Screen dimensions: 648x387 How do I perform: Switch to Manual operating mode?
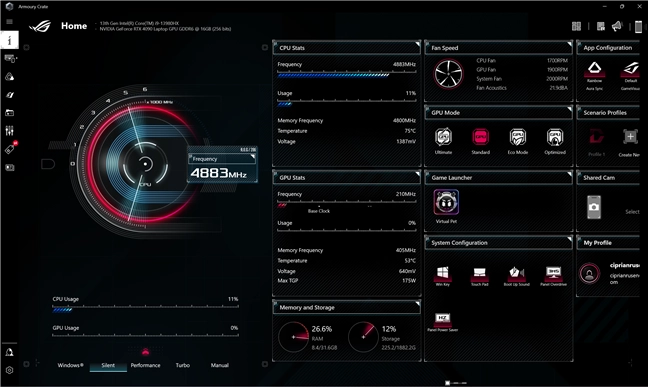pyautogui.click(x=220, y=366)
